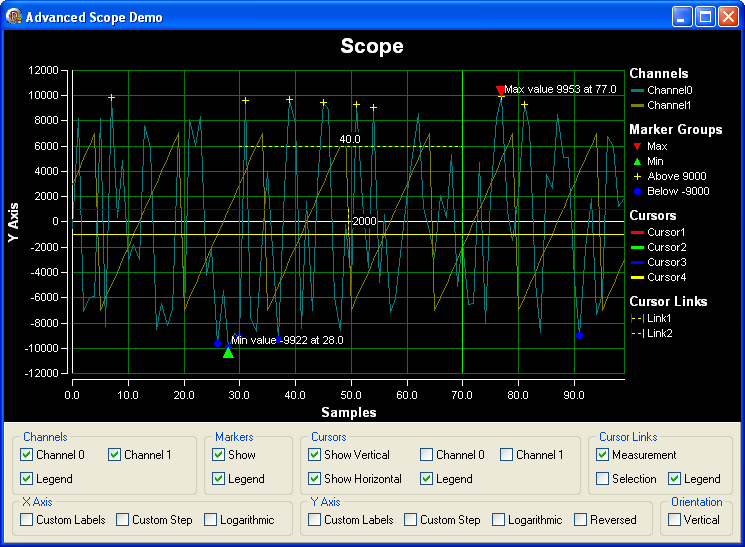
Task: Uncheck the Show Horizontal cursors checkbox
Action: pyautogui.click(x=315, y=479)
